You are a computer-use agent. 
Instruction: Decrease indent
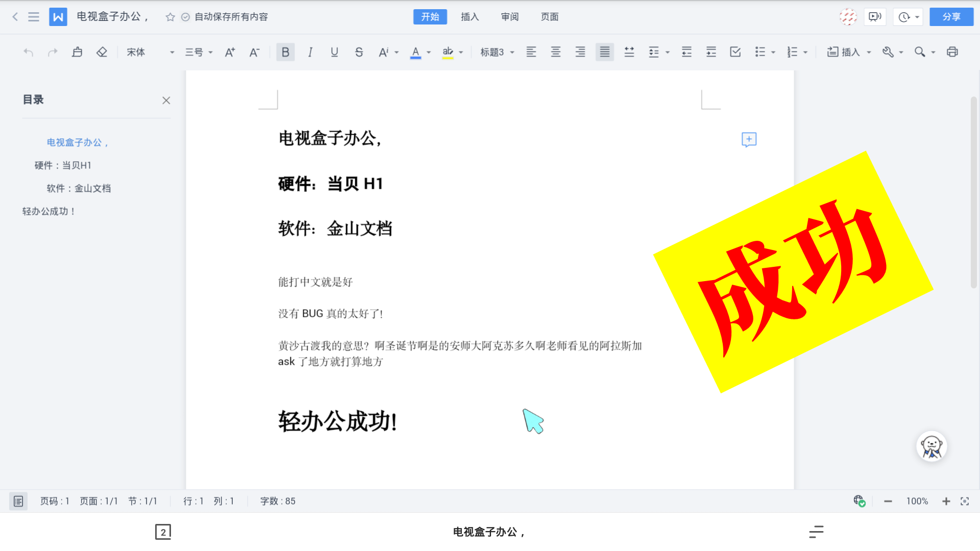687,52
